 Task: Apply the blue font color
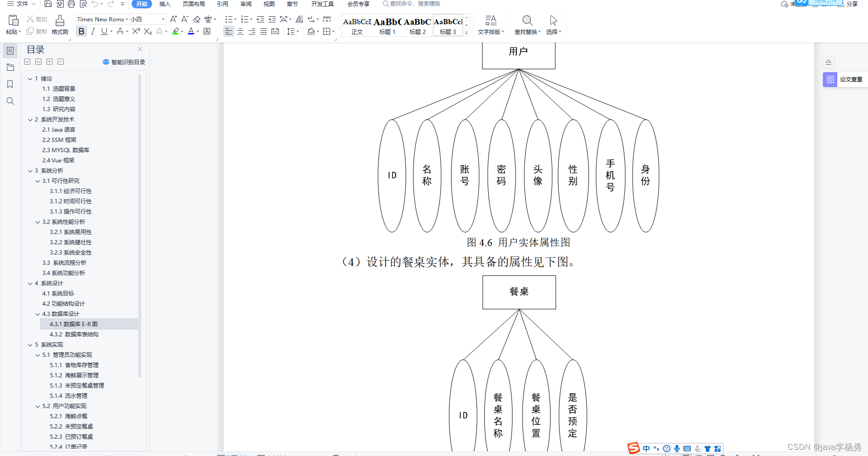click(191, 31)
